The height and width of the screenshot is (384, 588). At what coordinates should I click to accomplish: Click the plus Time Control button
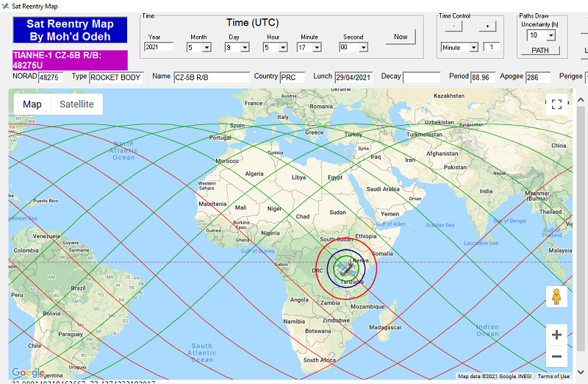pos(487,26)
